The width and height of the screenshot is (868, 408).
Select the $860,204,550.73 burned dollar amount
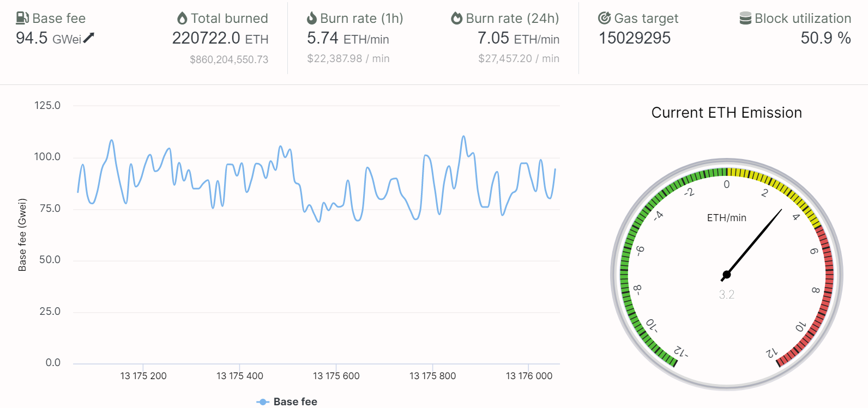[x=229, y=59]
